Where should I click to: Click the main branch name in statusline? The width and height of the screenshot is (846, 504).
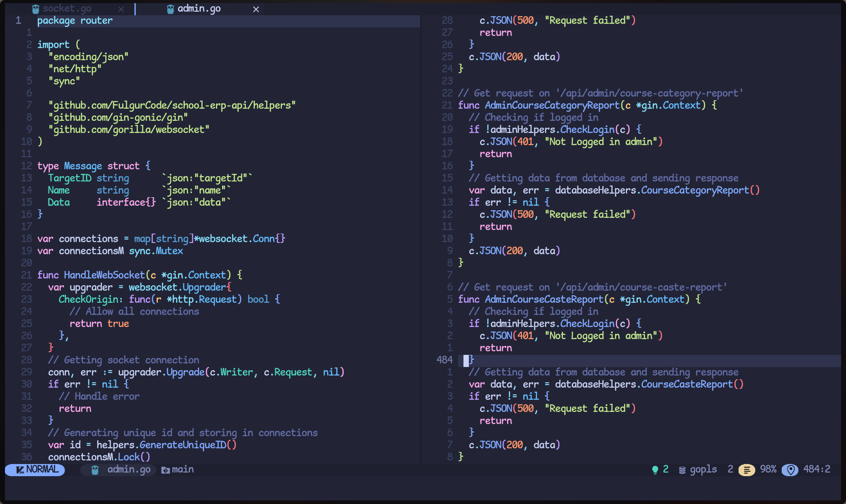[x=183, y=469]
